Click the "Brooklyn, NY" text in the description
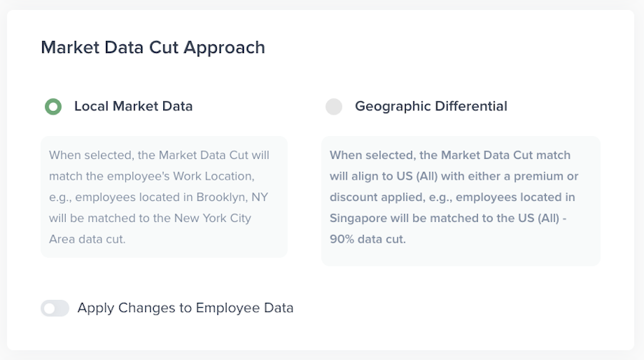This screenshot has width=644, height=360. click(233, 197)
